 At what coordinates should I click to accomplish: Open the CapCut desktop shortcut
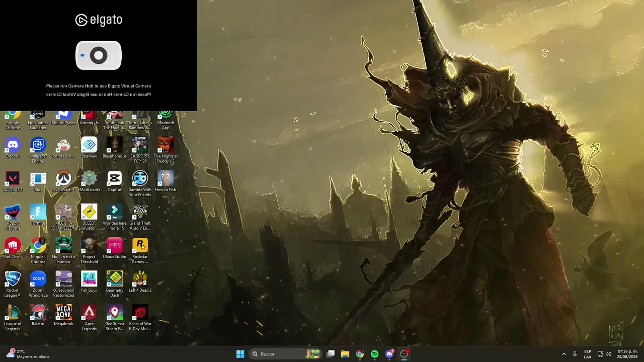click(x=114, y=182)
